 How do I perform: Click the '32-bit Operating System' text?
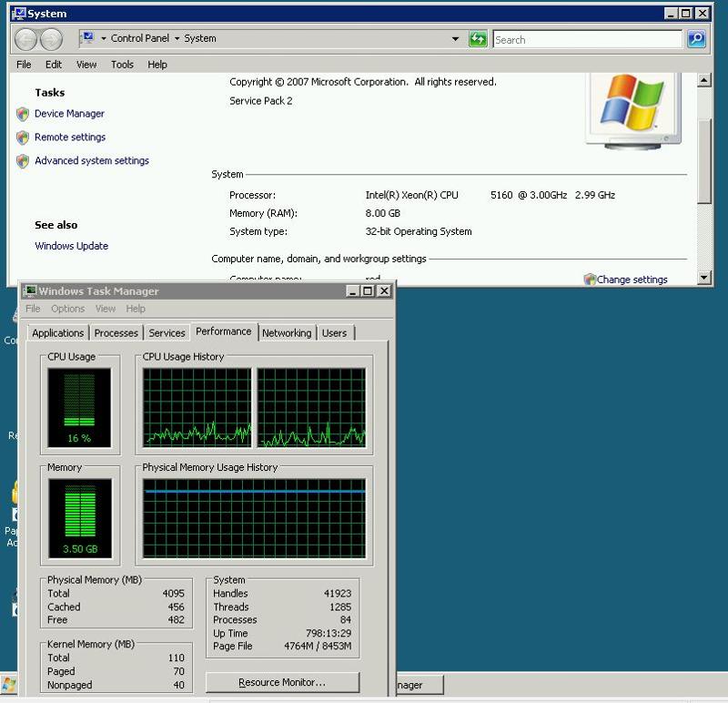419,231
